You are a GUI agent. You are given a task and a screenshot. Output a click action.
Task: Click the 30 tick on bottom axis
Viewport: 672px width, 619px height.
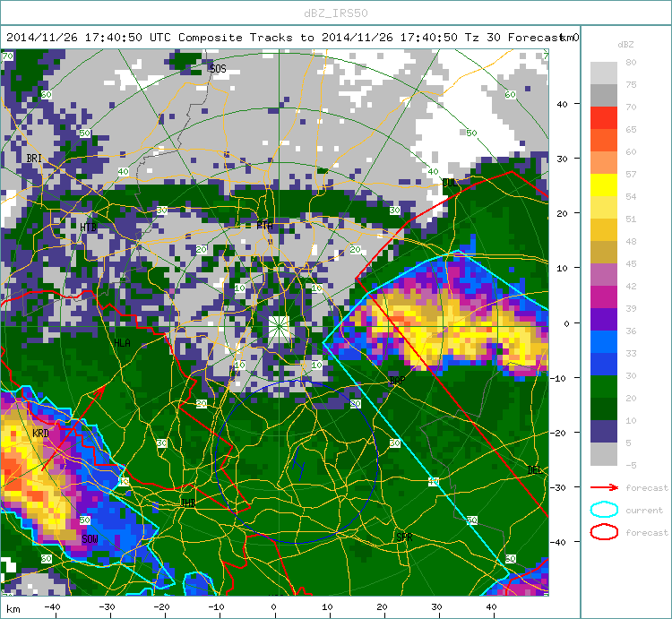(436, 607)
